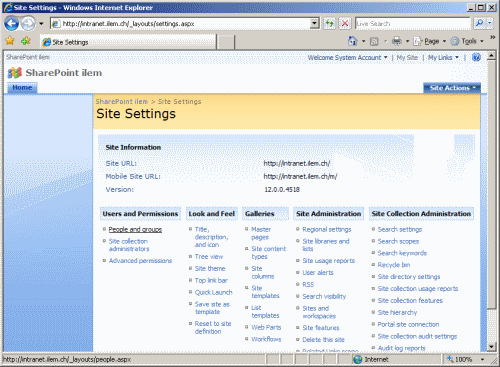
Task: Open the Site Actions menu
Action: point(452,88)
